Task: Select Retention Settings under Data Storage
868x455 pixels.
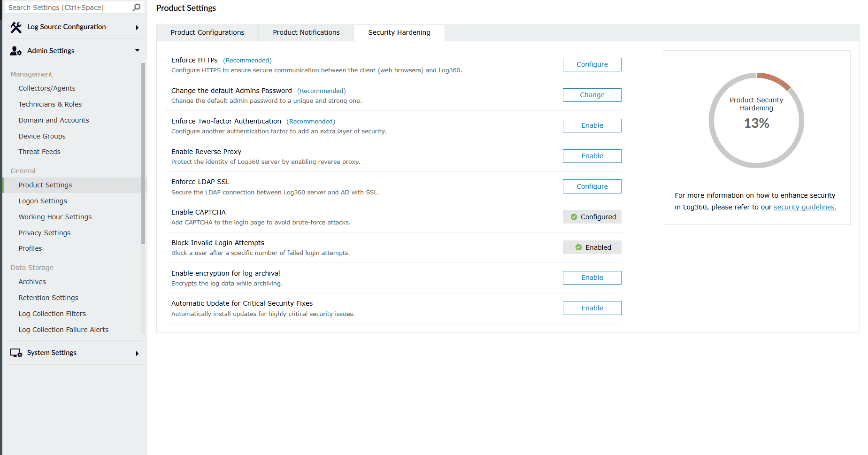Action: click(x=48, y=297)
